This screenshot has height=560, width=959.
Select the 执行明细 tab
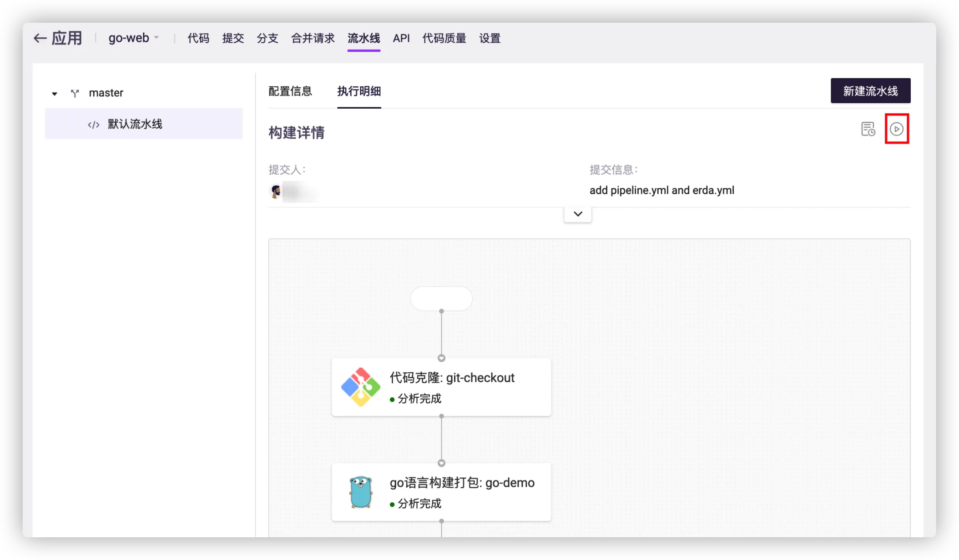coord(359,91)
